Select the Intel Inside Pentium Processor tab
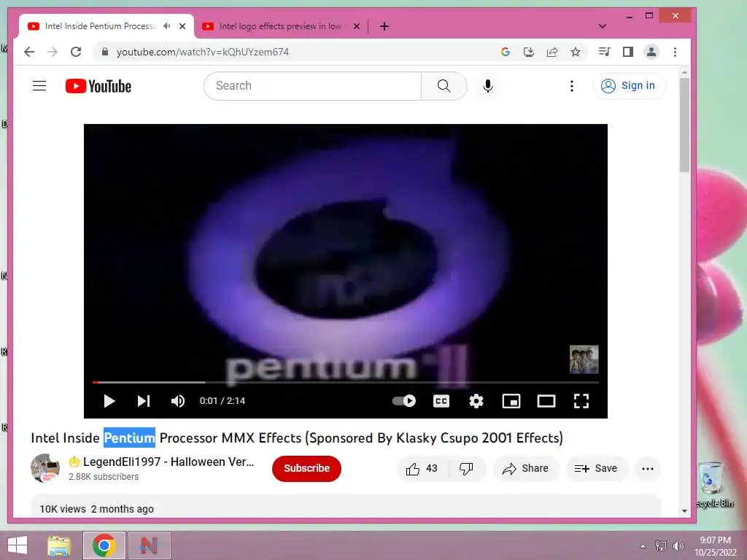This screenshot has width=747, height=560. click(x=100, y=26)
